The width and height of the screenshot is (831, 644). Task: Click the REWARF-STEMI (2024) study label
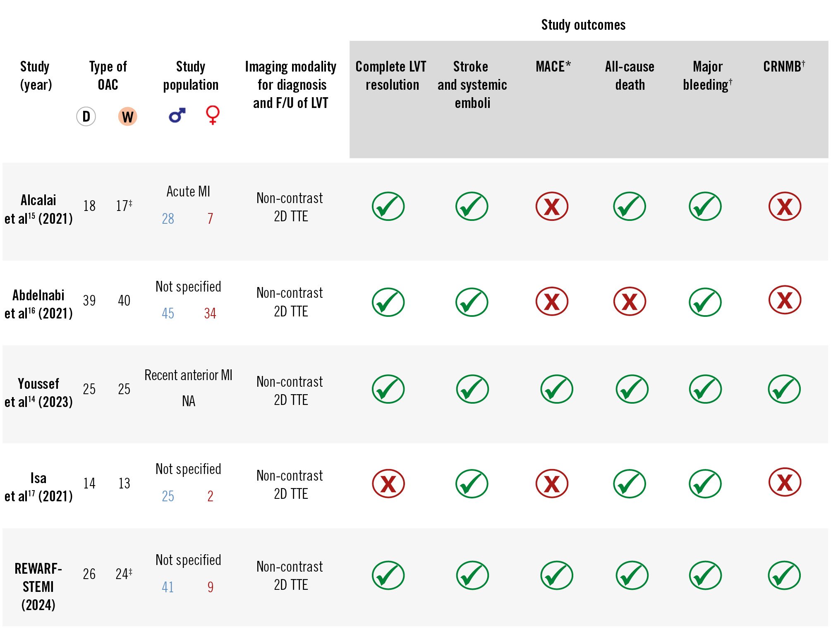point(38,587)
